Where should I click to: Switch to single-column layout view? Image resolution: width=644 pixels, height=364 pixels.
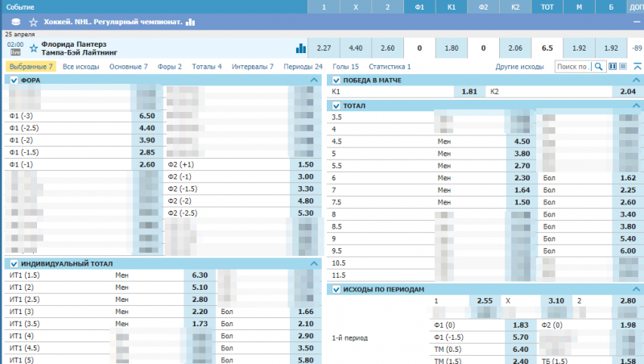625,67
